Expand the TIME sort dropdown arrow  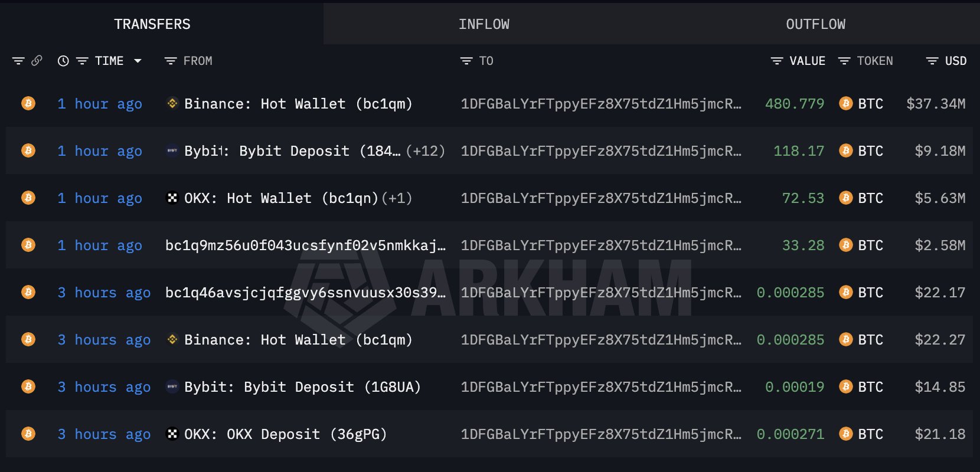click(138, 61)
